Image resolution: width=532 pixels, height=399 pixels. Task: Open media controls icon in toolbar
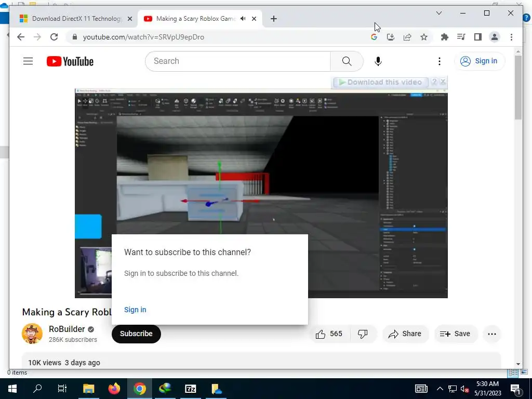[461, 37]
